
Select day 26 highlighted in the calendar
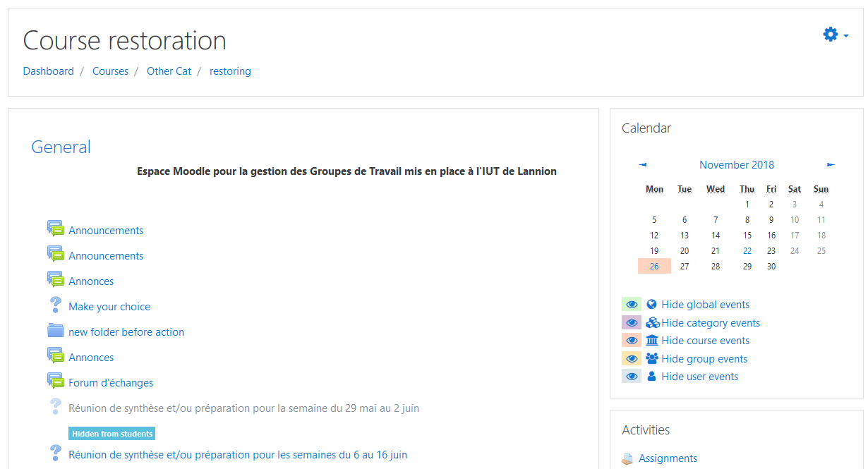tap(654, 266)
